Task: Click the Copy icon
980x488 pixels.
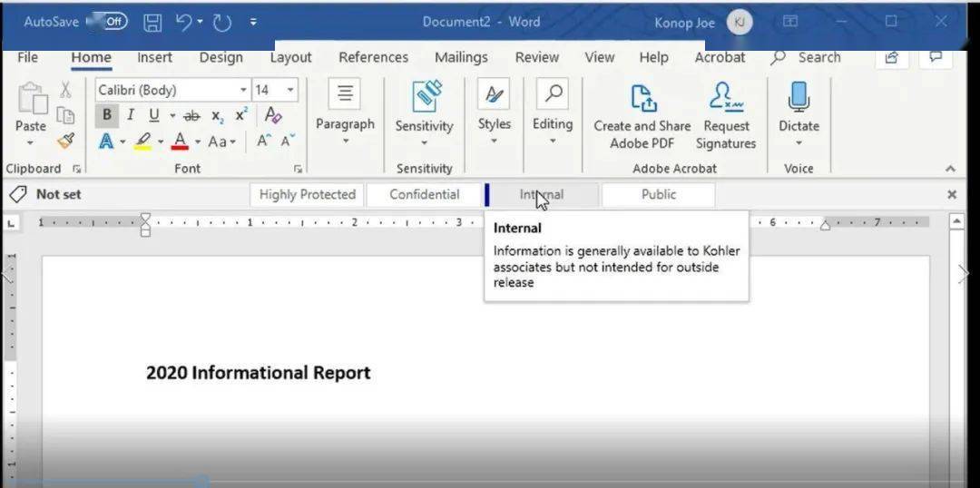Action: [65, 115]
